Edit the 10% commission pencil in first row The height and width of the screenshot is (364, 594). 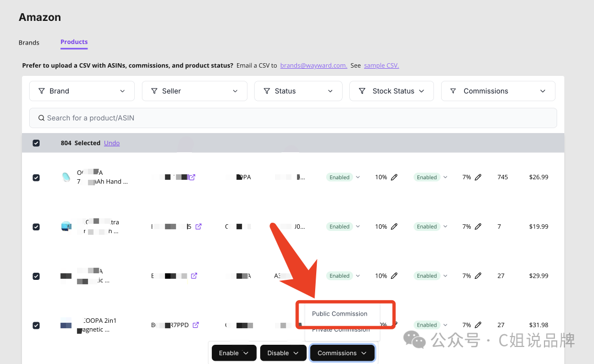click(x=394, y=178)
